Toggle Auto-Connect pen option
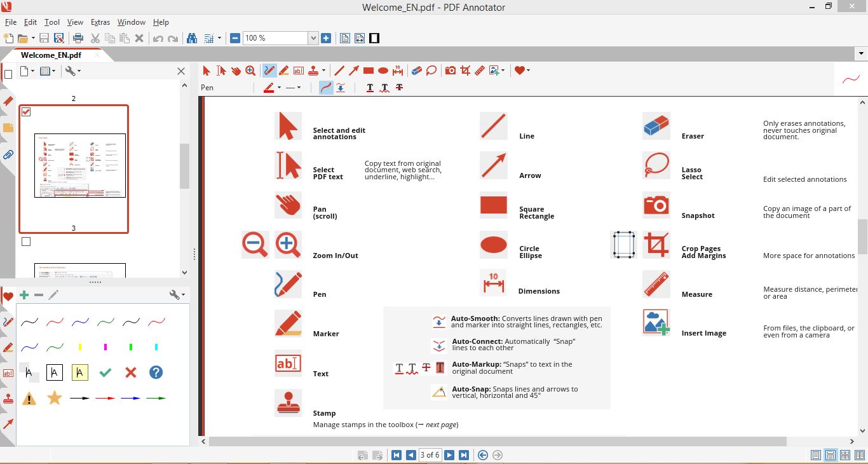 pyautogui.click(x=341, y=88)
